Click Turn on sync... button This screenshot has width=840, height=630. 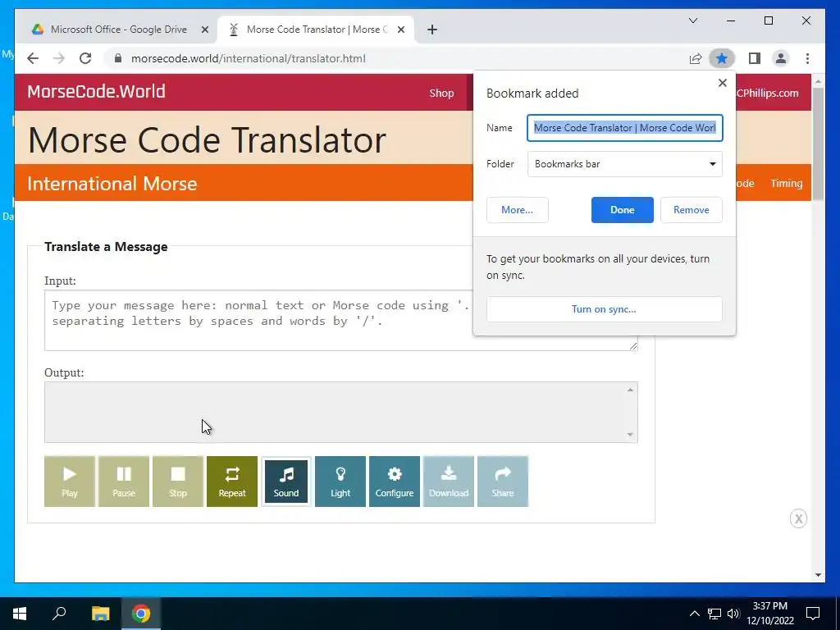click(x=604, y=309)
